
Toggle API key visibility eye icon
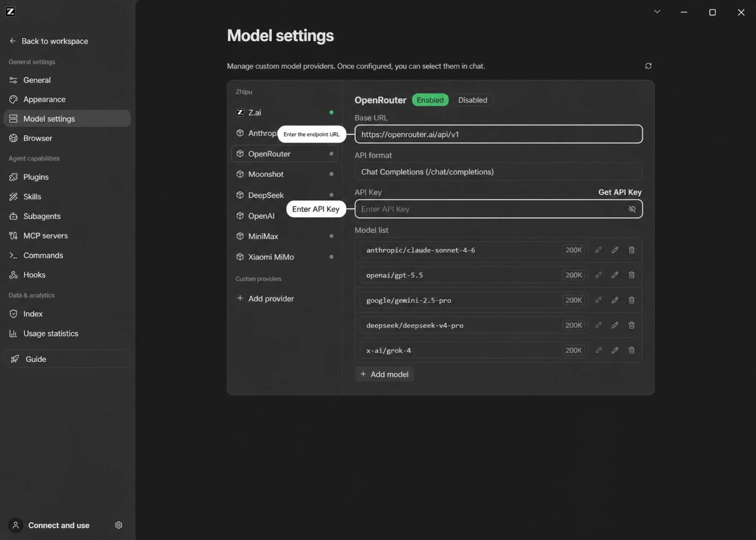point(632,209)
